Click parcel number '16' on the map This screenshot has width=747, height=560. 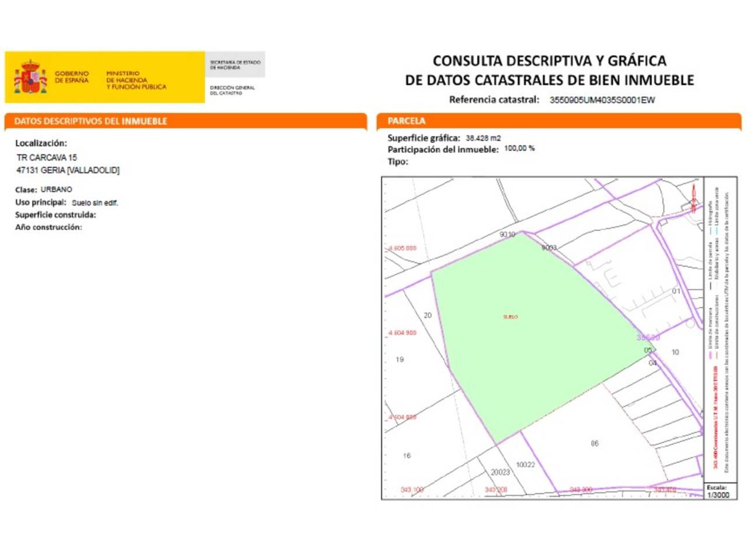coord(407,456)
